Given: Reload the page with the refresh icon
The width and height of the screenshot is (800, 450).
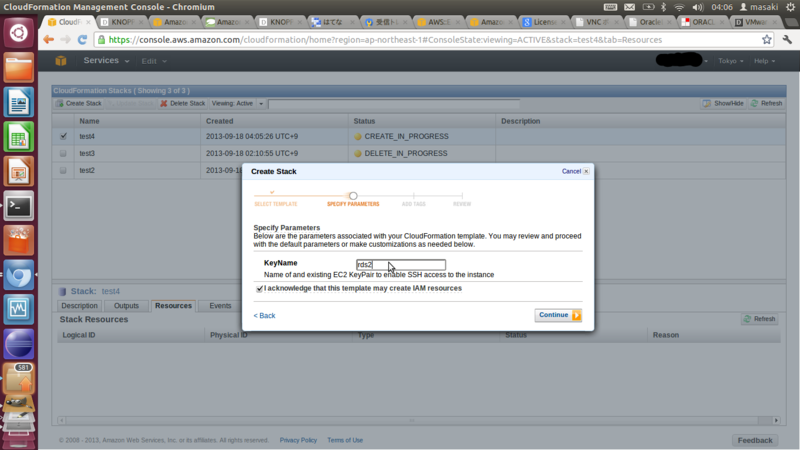Looking at the screenshot, I should [x=82, y=40].
